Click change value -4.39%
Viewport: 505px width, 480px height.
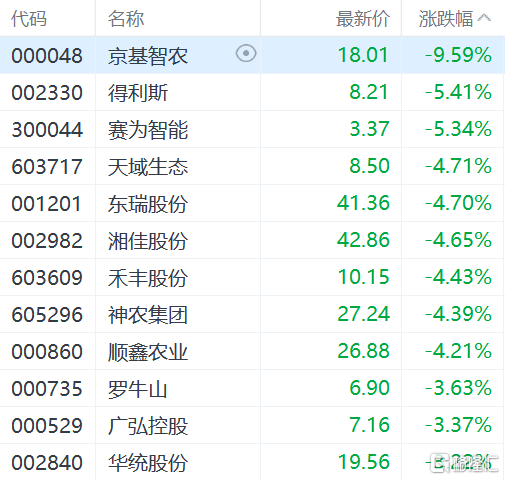click(x=458, y=314)
